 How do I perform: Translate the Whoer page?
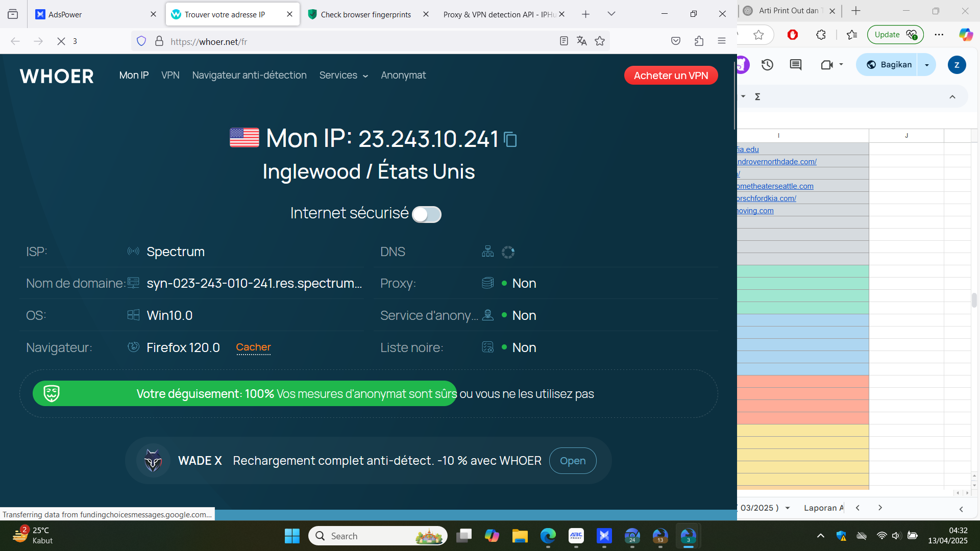coord(582,41)
